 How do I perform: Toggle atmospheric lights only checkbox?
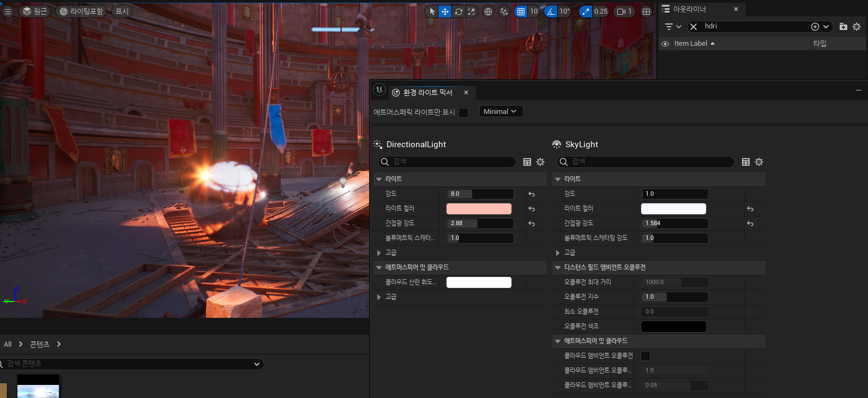pyautogui.click(x=463, y=112)
